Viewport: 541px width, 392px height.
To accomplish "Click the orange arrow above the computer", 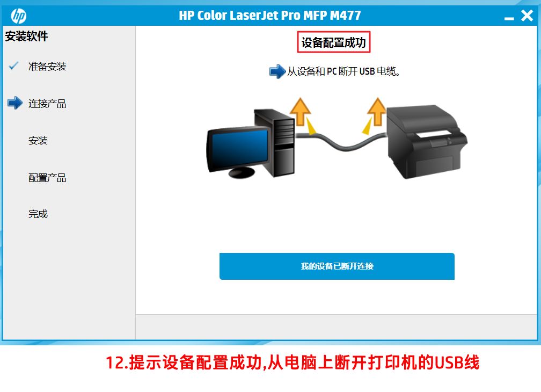I will (300, 112).
